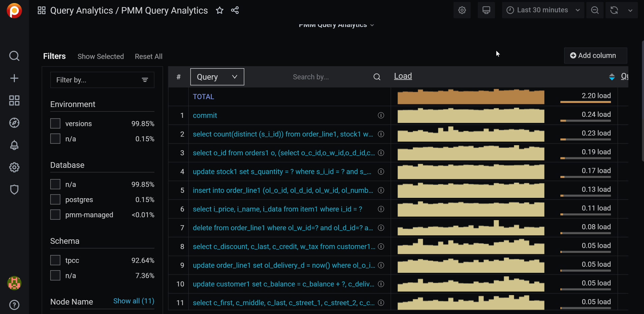The width and height of the screenshot is (644, 314).
Task: Open the Explore compass icon
Action: click(x=14, y=123)
